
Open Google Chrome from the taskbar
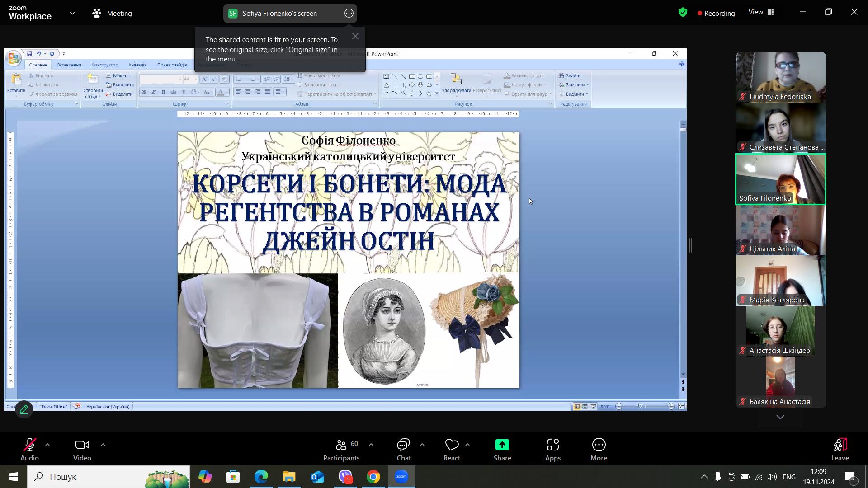tap(373, 477)
